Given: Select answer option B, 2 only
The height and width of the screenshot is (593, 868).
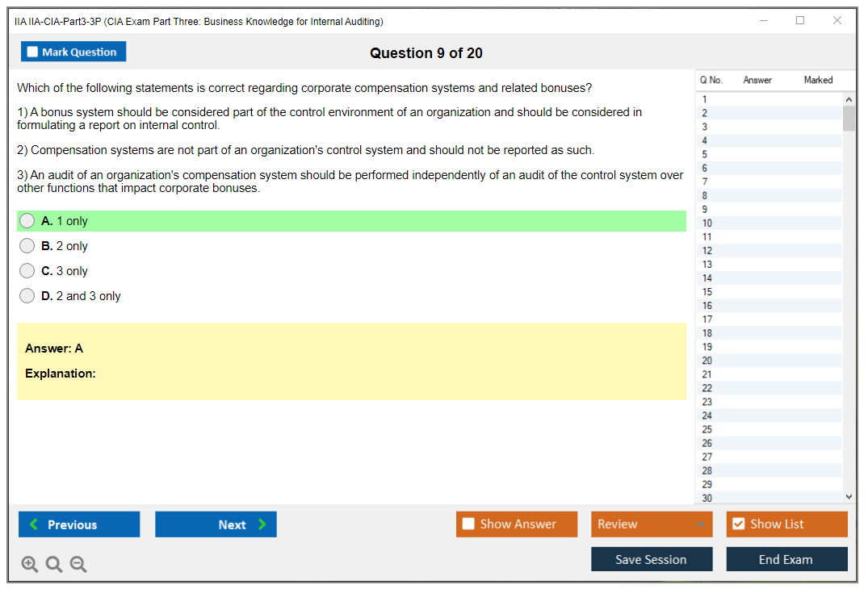Looking at the screenshot, I should pyautogui.click(x=27, y=246).
